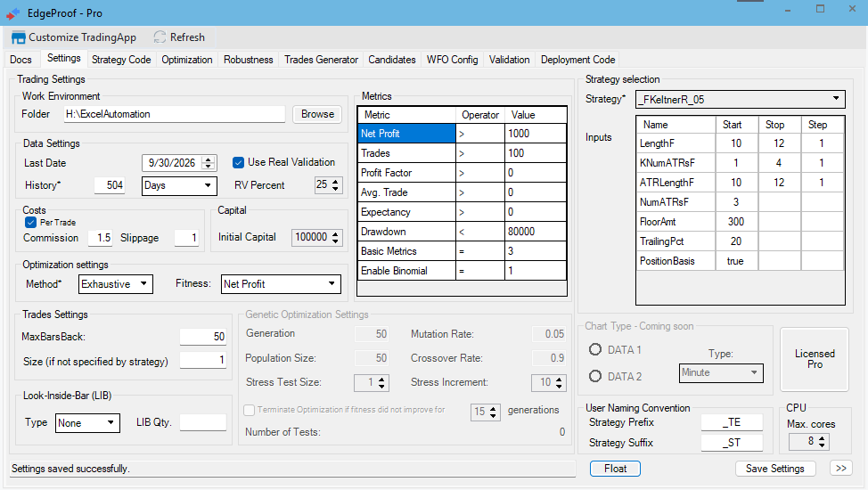Click the PositionBasis true cell
The image size is (868, 490).
coord(736,261)
